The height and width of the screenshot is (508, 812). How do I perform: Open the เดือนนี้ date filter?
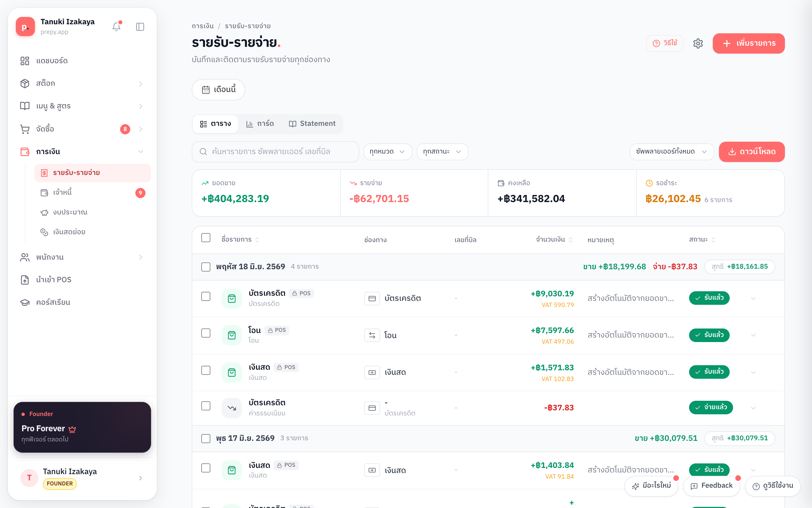[x=219, y=90]
